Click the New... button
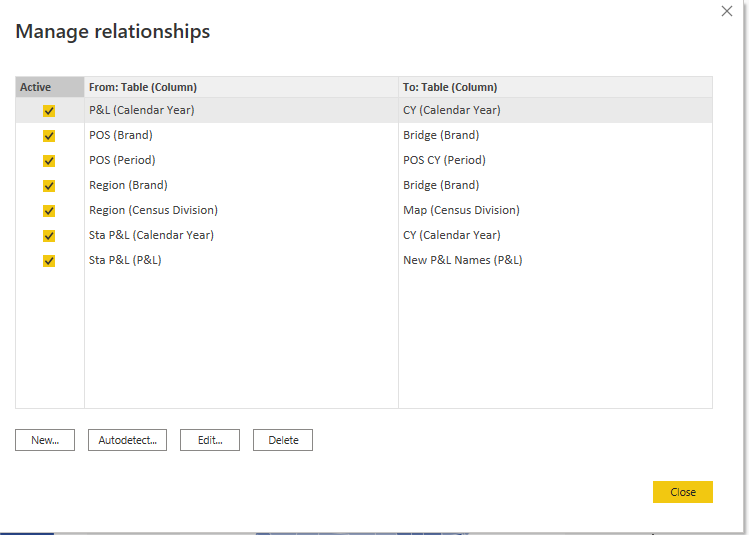The width and height of the screenshot is (749, 535). click(45, 440)
